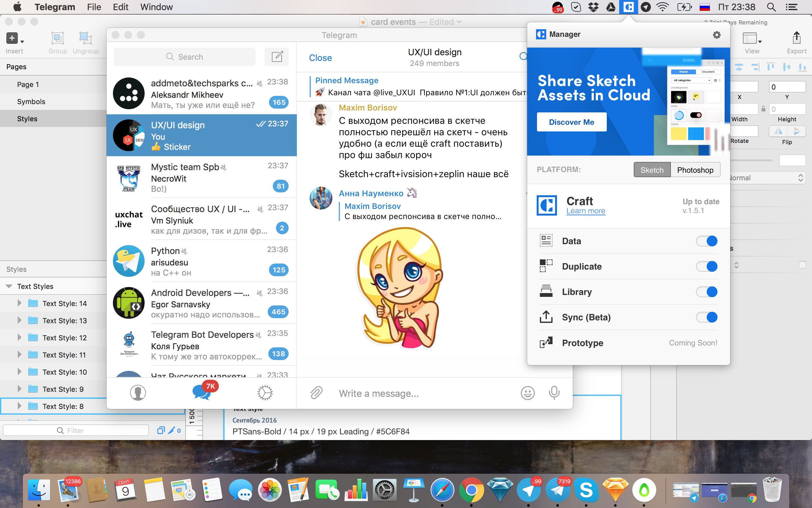Click the Library plugin icon

tap(546, 291)
